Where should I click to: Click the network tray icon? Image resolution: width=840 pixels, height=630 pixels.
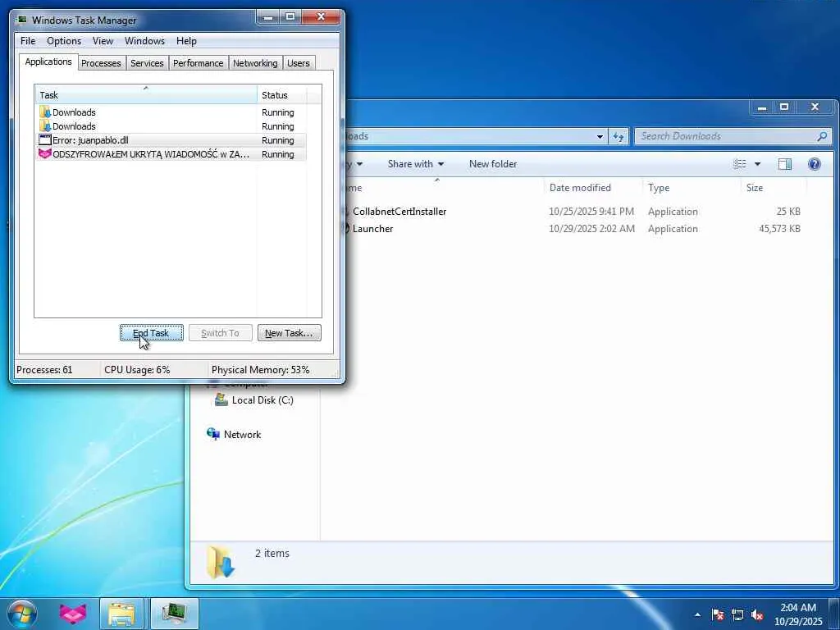coord(737,615)
